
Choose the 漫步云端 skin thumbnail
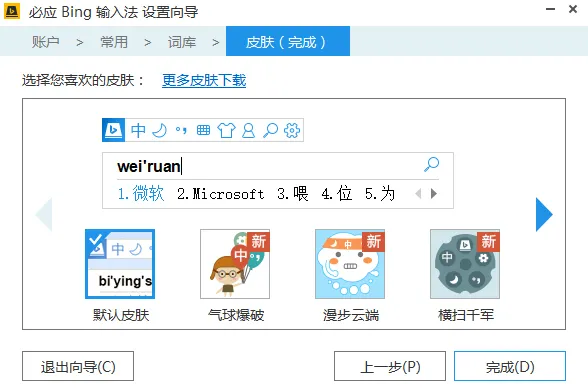point(350,264)
